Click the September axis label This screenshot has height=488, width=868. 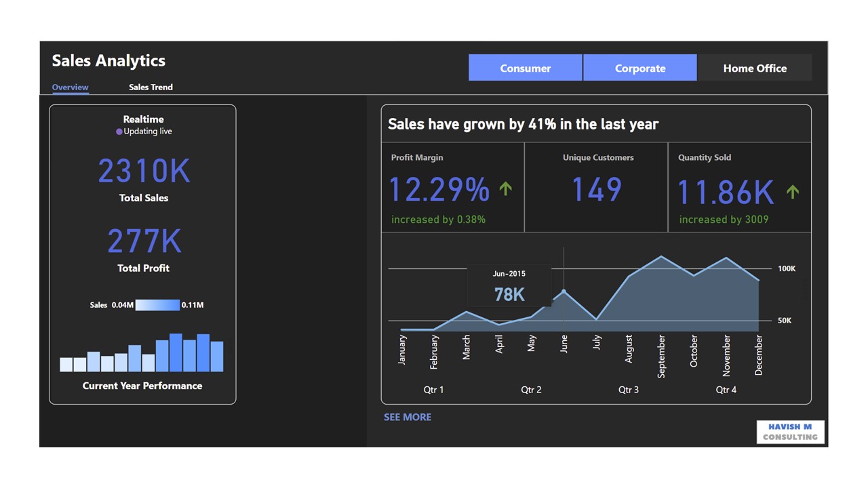(661, 356)
